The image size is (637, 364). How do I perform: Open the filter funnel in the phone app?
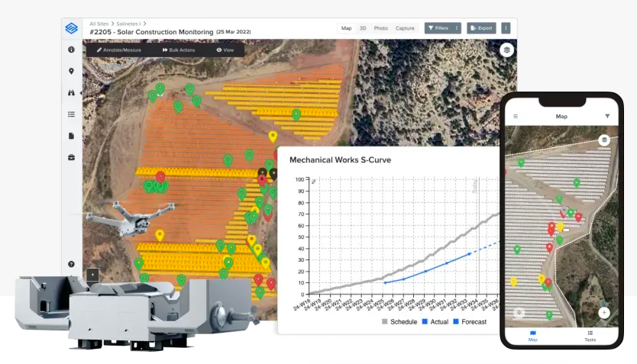point(607,117)
